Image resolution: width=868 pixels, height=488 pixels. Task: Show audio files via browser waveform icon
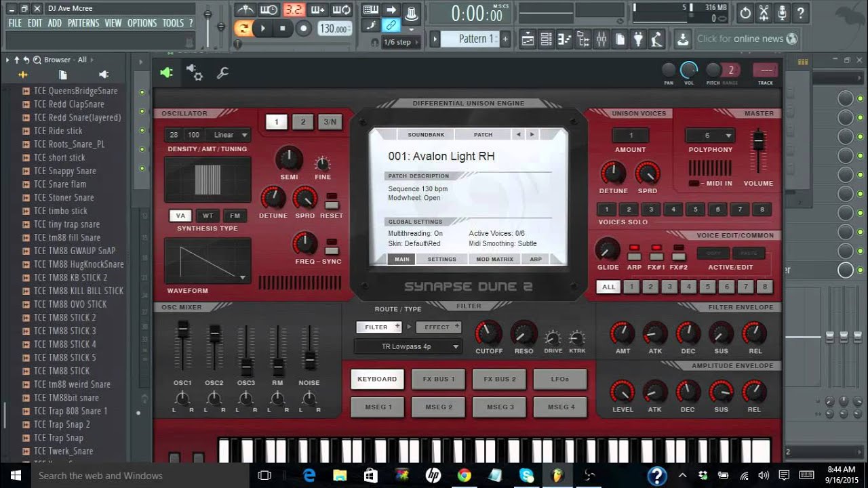(23, 75)
